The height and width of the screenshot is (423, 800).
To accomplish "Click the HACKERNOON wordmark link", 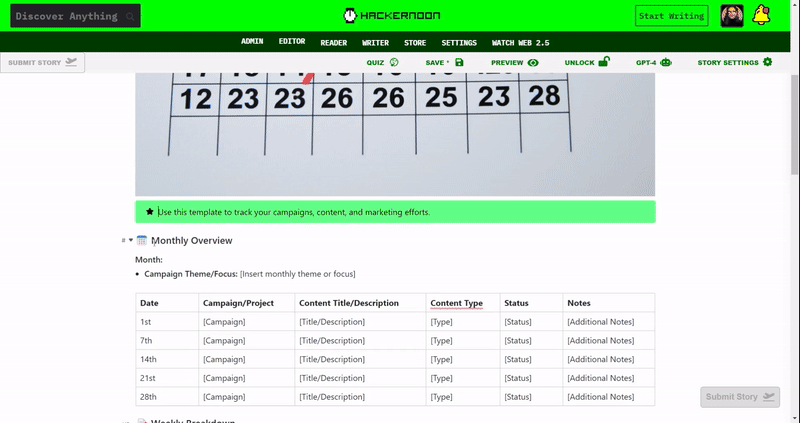I will click(x=400, y=16).
